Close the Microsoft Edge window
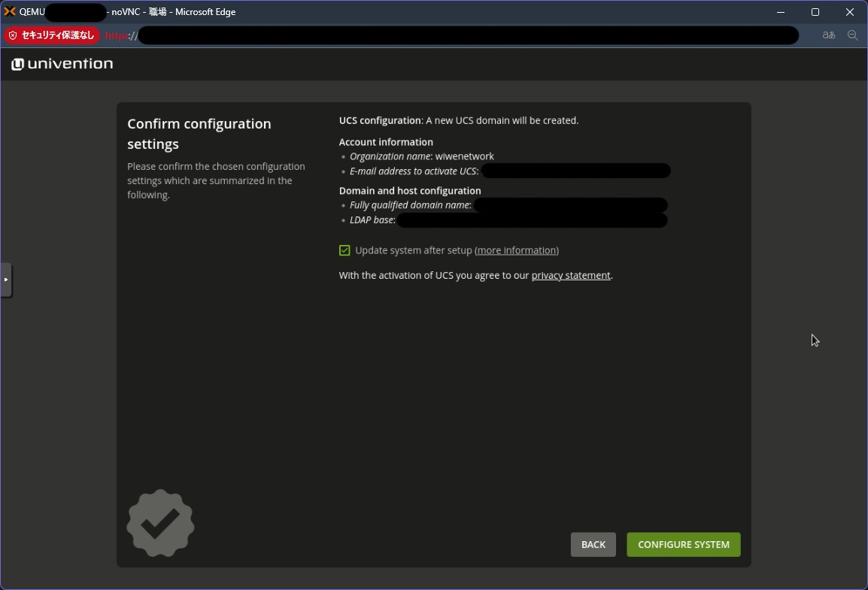 [850, 11]
